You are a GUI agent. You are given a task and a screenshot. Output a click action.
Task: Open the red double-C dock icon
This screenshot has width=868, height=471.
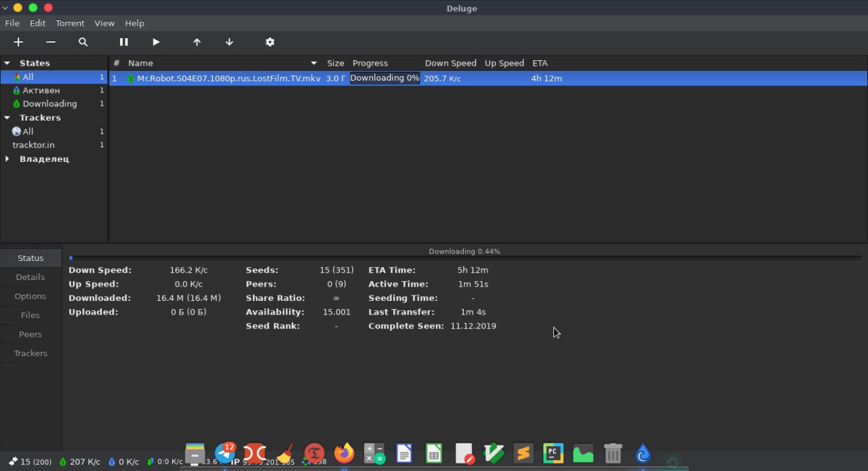(254, 453)
